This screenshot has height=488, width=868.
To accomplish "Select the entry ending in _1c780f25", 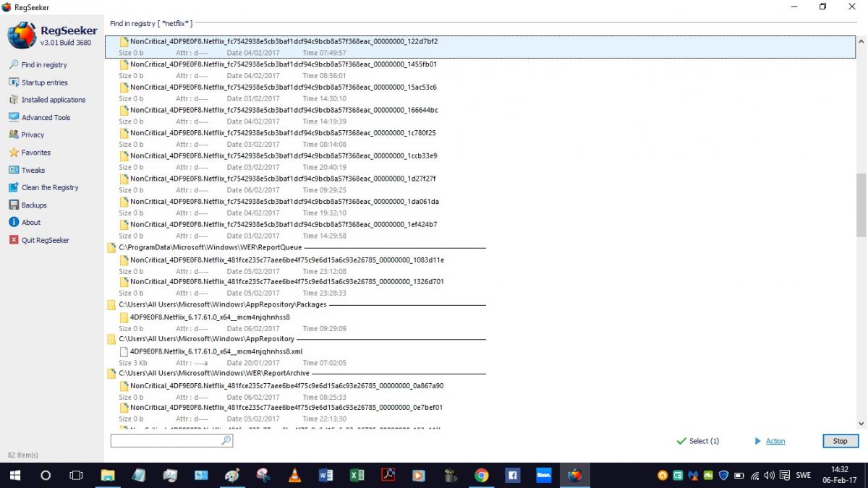I will (x=283, y=133).
